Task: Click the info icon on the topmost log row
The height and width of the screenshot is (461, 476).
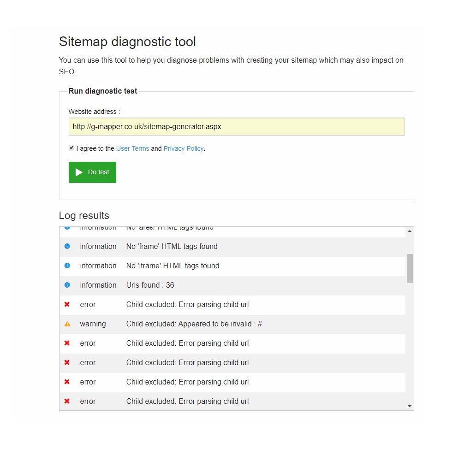Action: click(67, 227)
